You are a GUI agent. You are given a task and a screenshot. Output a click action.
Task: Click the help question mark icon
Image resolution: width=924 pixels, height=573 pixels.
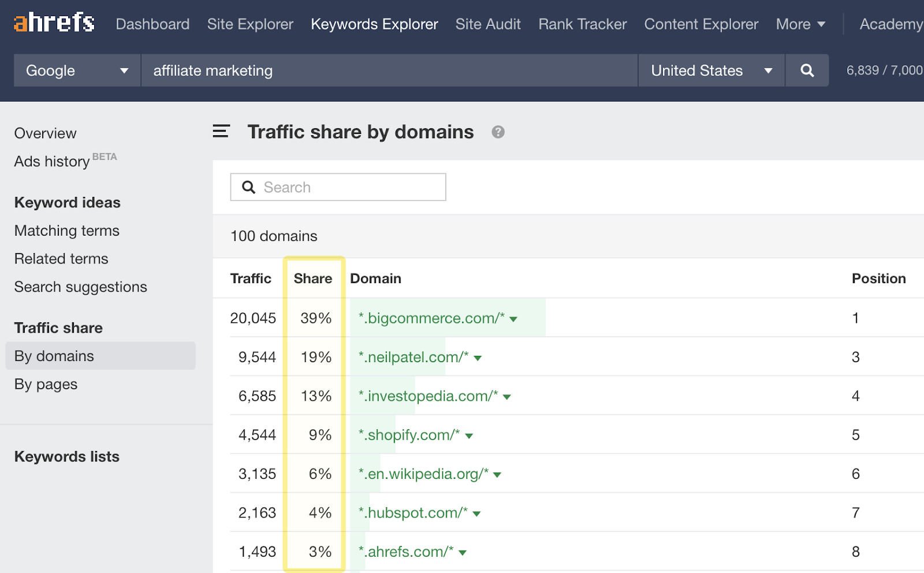click(498, 132)
